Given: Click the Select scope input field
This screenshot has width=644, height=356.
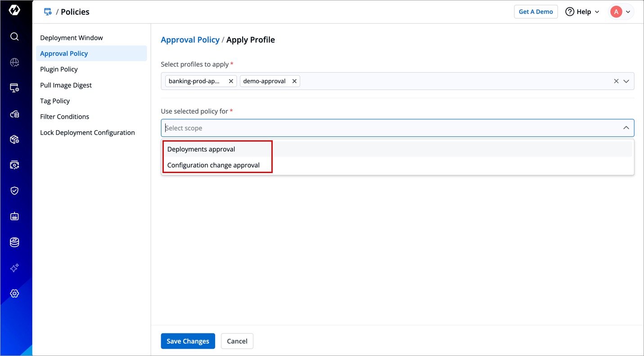Looking at the screenshot, I should (387, 128).
